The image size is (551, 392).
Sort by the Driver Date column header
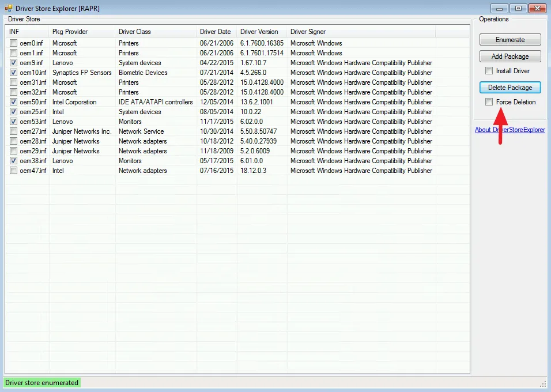217,32
